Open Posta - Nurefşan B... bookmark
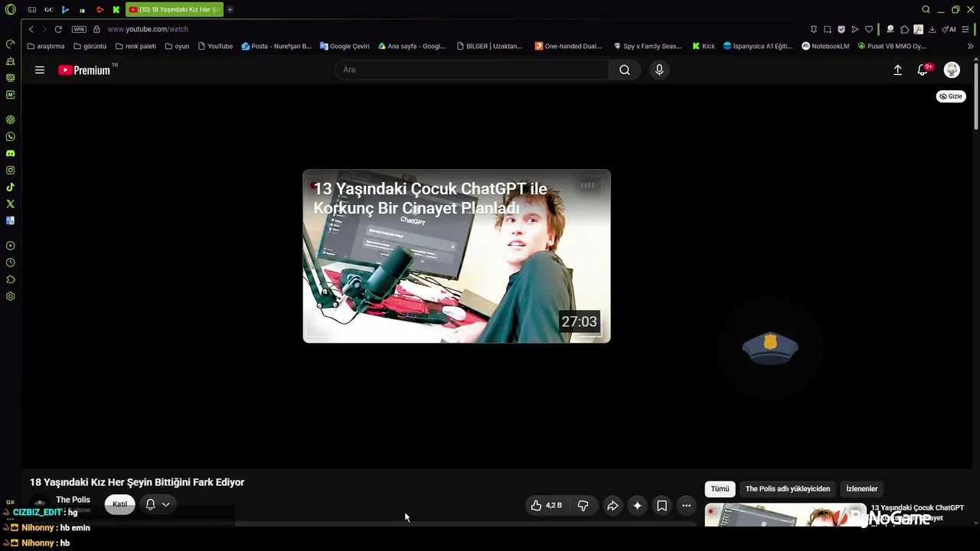 (x=276, y=46)
